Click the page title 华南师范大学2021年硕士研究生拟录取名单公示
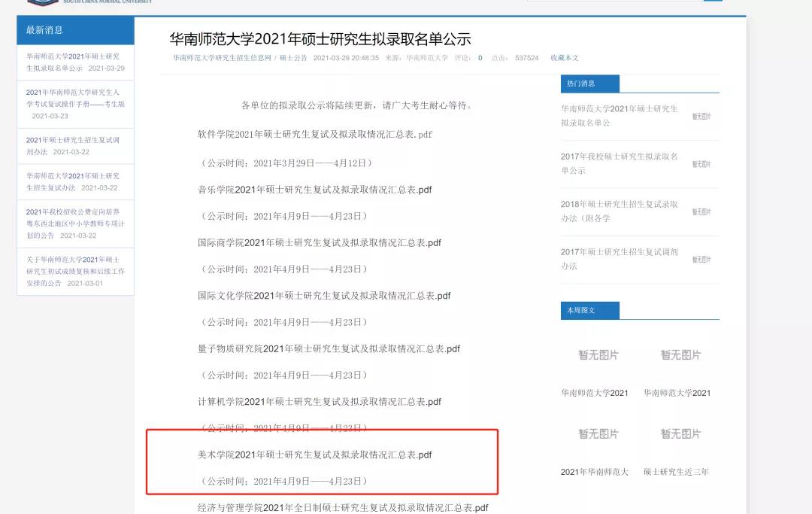 tap(320, 39)
